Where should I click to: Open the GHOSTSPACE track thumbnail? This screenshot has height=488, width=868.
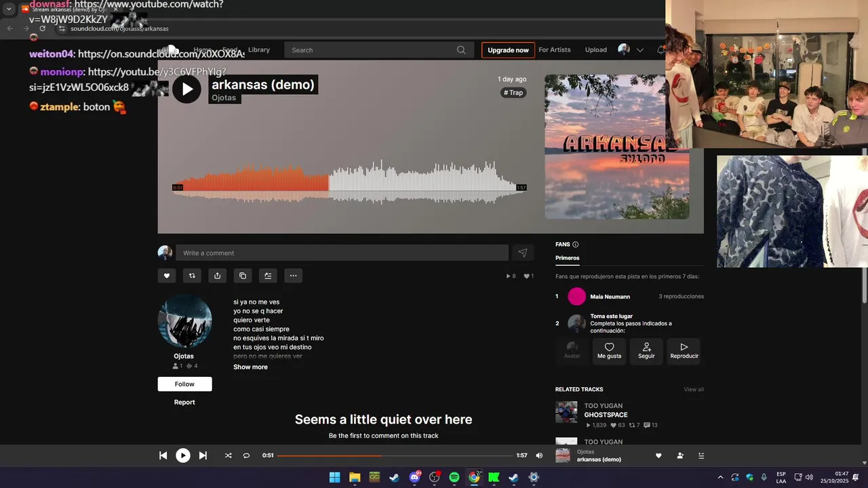(566, 412)
